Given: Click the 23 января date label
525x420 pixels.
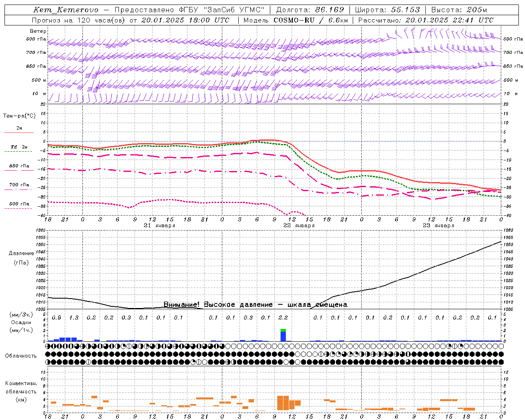Looking at the screenshot, I should tap(438, 226).
